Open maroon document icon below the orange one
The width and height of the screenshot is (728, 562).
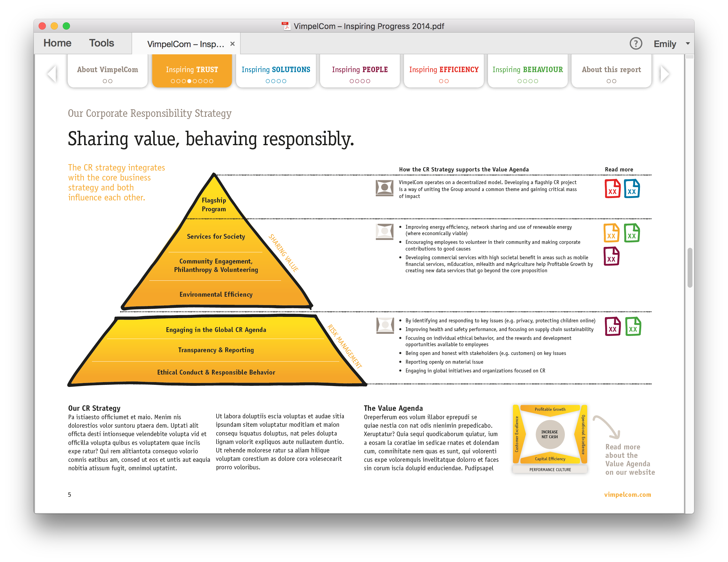tap(611, 256)
